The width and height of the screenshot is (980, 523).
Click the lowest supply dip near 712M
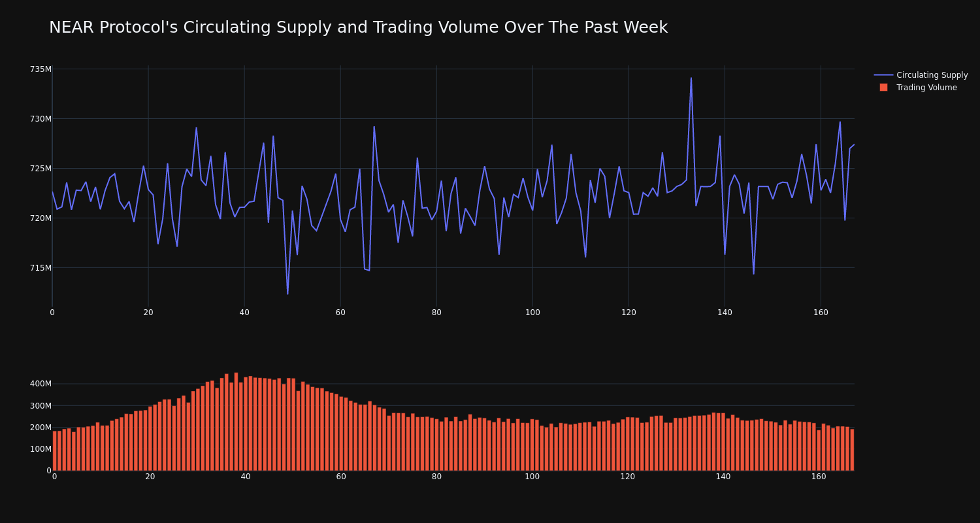(287, 294)
